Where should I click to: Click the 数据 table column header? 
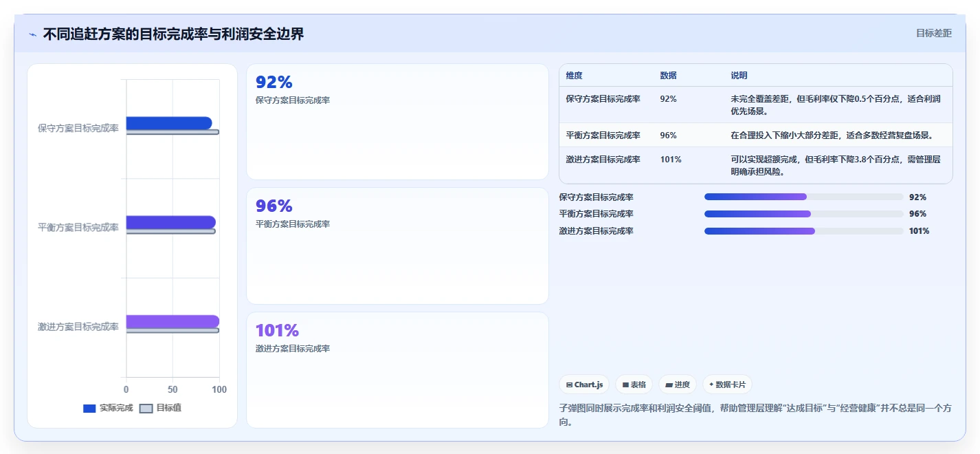pyautogui.click(x=668, y=76)
